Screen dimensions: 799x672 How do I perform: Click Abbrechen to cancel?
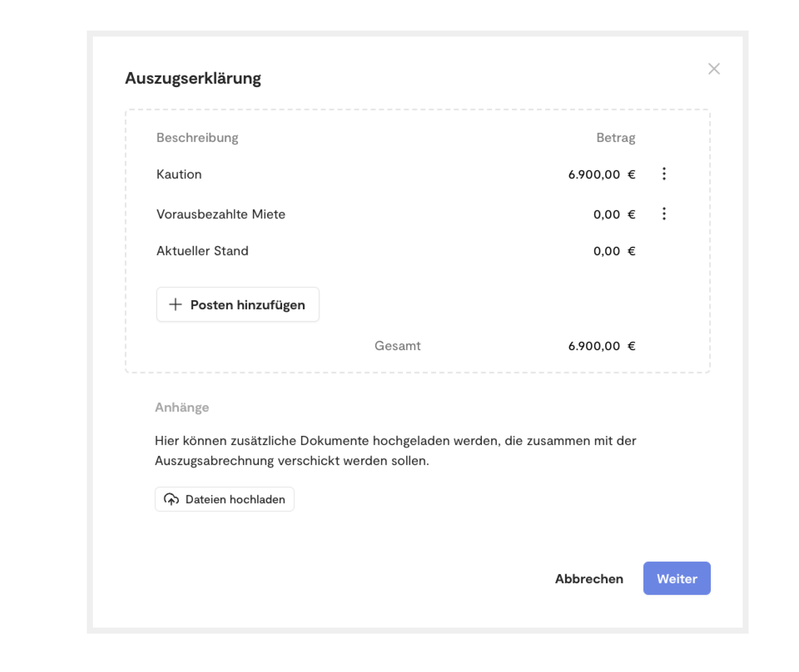589,579
